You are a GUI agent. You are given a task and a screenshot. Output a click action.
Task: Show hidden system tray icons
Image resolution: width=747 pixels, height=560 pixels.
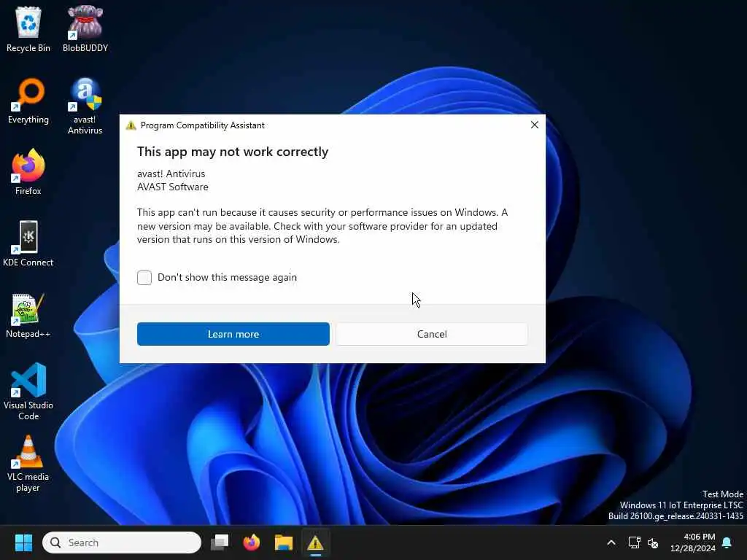(x=611, y=542)
